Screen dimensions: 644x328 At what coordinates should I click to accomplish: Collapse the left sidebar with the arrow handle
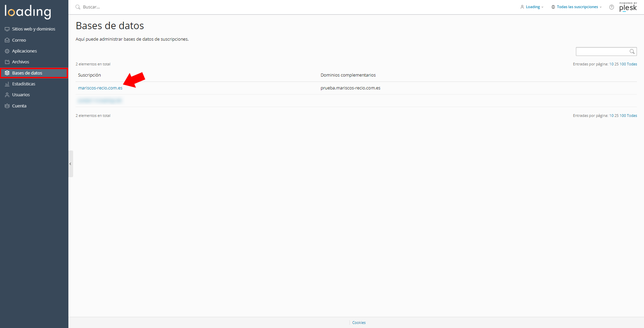(x=70, y=164)
